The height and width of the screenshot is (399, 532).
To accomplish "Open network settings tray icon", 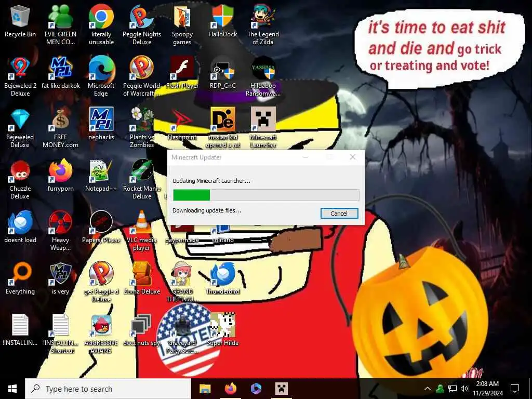I will [453, 389].
